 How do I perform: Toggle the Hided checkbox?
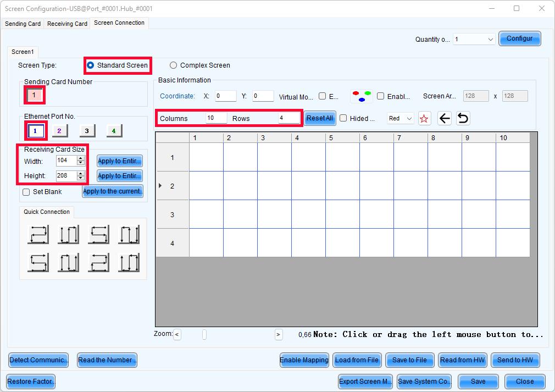click(x=343, y=118)
